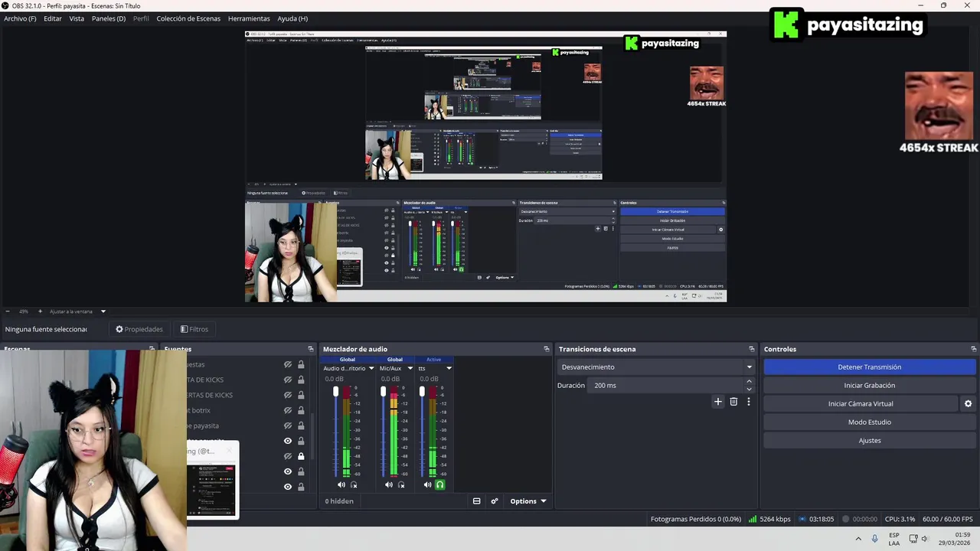Open preview scaling dropdown next to Ajustar a la ventana
The image size is (980, 551).
tap(103, 311)
